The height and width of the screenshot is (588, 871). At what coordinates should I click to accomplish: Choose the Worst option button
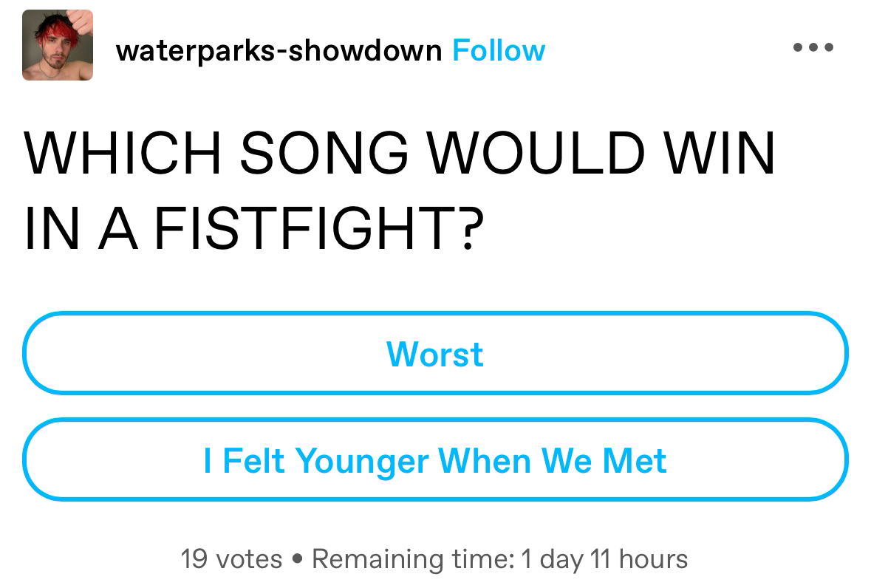pyautogui.click(x=435, y=353)
